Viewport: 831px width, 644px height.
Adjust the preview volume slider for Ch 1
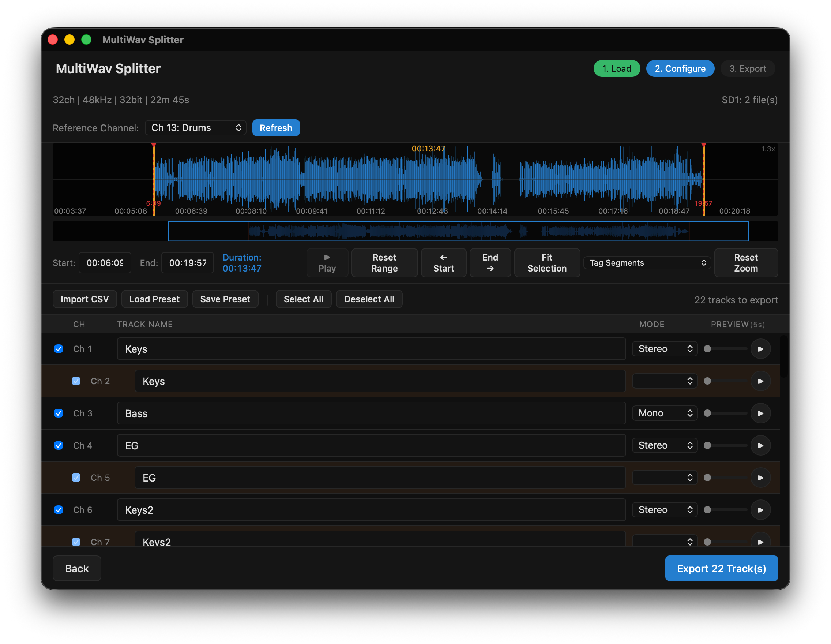click(725, 349)
